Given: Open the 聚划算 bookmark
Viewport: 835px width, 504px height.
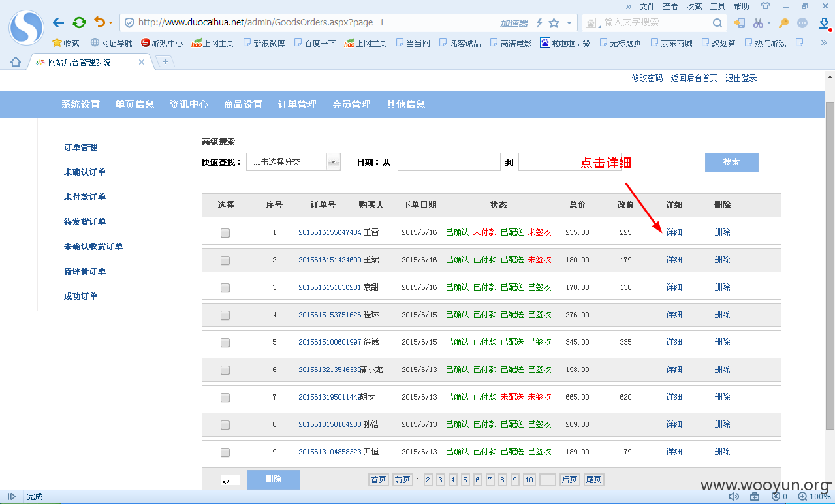Looking at the screenshot, I should (x=718, y=43).
